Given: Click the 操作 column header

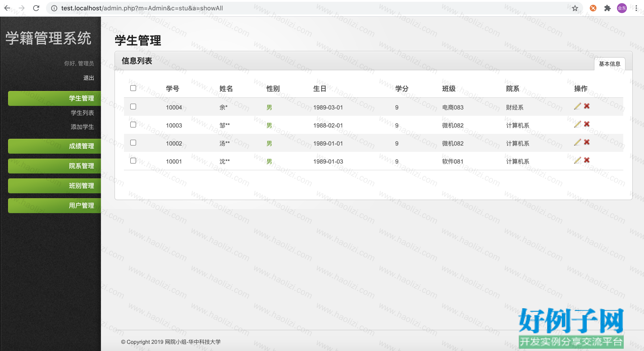Looking at the screenshot, I should [581, 89].
